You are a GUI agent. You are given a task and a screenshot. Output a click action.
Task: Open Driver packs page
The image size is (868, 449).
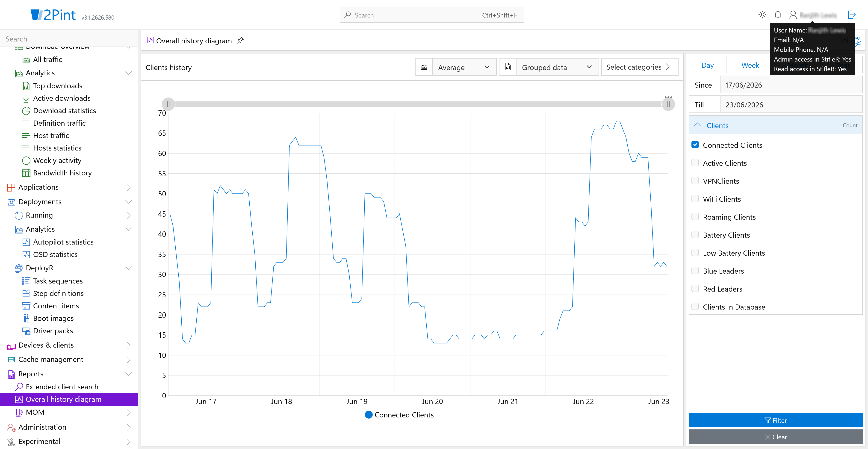(x=53, y=331)
